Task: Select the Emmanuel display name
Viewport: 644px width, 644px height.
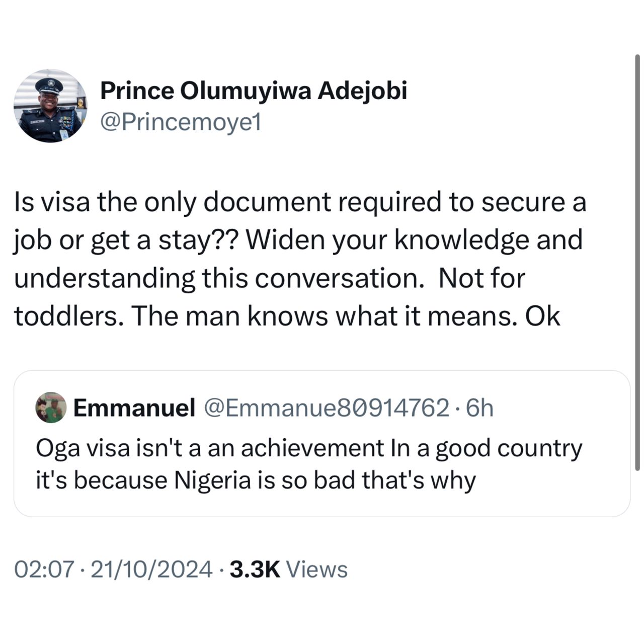Action: tap(134, 408)
